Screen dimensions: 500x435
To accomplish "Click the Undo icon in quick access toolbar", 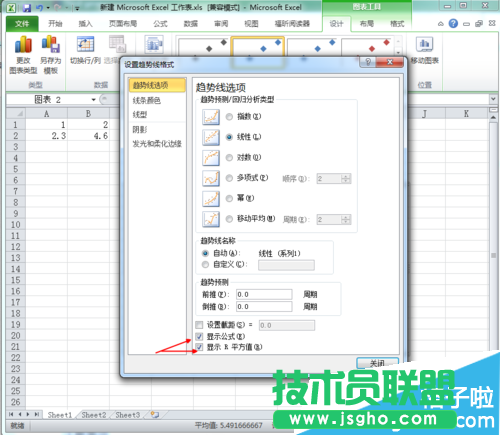I will click(39, 8).
